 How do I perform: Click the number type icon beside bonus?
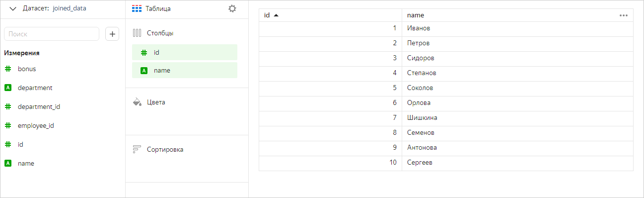[8, 69]
